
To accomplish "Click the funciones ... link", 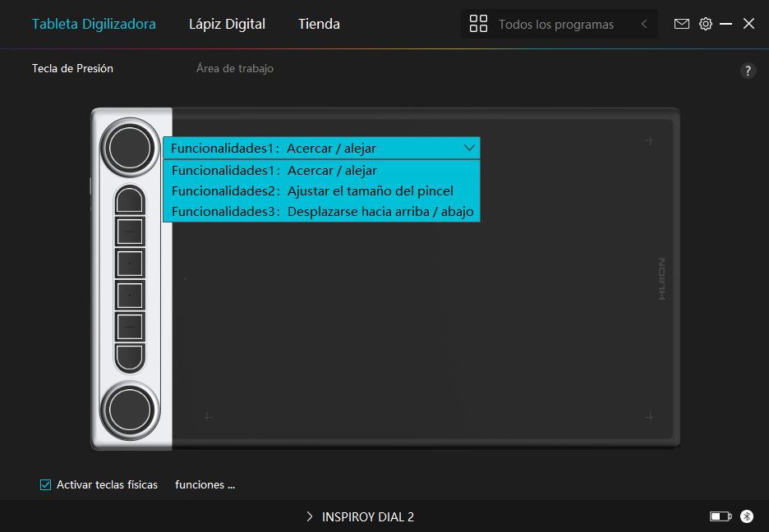I will point(205,485).
